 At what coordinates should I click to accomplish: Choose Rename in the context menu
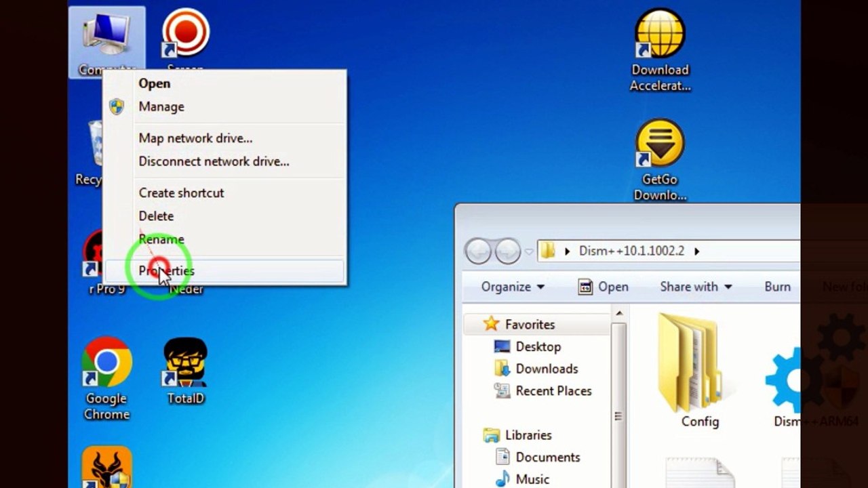click(224, 239)
